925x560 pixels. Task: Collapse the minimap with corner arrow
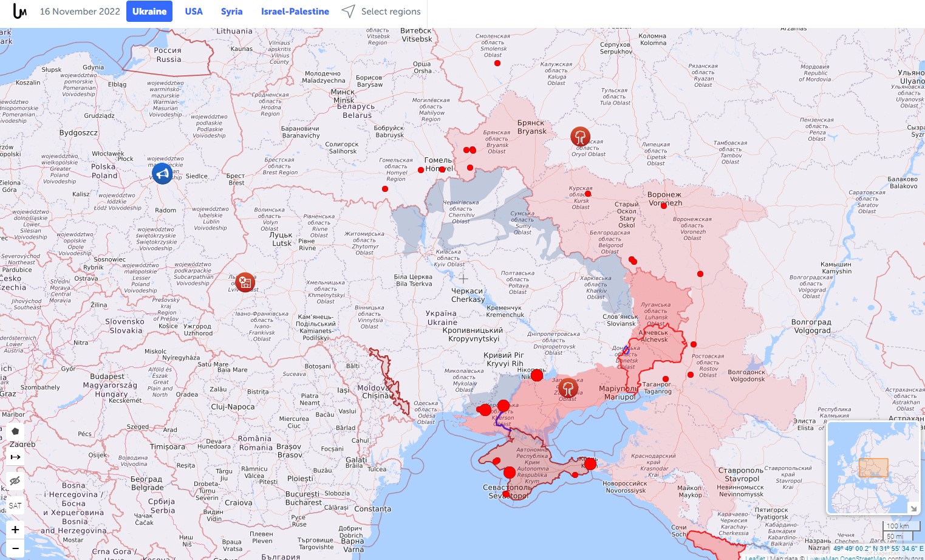coord(913,508)
